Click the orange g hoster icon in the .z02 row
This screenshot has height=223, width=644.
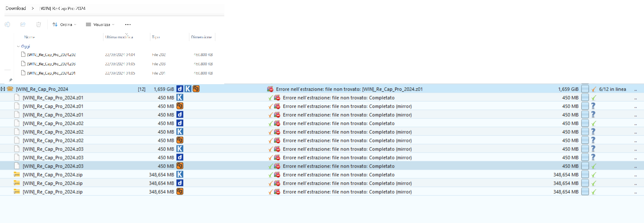point(180,140)
